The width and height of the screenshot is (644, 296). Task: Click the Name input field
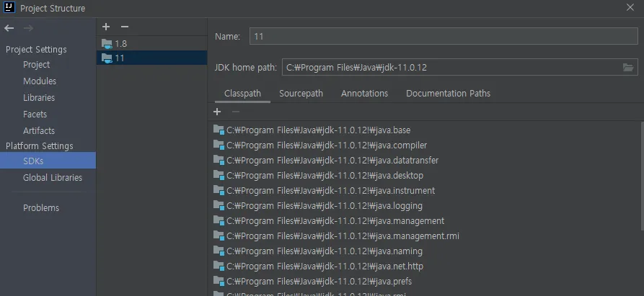point(444,36)
